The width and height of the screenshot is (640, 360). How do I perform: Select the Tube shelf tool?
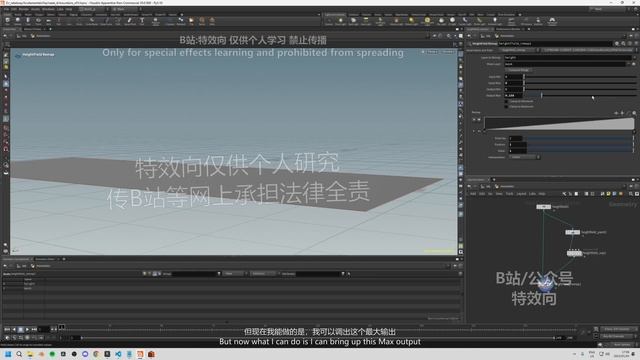pos(28,21)
